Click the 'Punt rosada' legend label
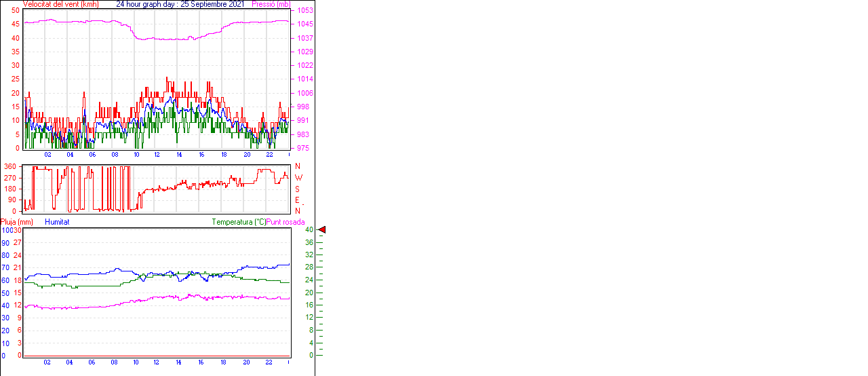Screen dimensions: 868x376 (x=285, y=222)
